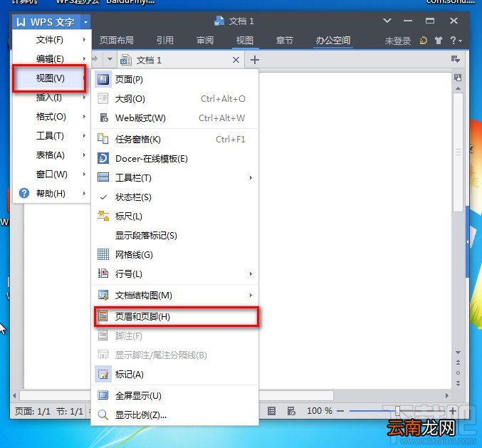The image size is (482, 448).
Task: Choose 全屏显示(U) menu entry
Action: (x=174, y=395)
